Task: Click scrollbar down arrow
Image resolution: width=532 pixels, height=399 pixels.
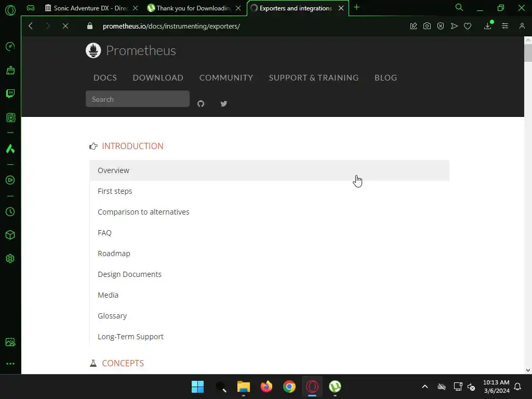Action: pyautogui.click(x=528, y=370)
